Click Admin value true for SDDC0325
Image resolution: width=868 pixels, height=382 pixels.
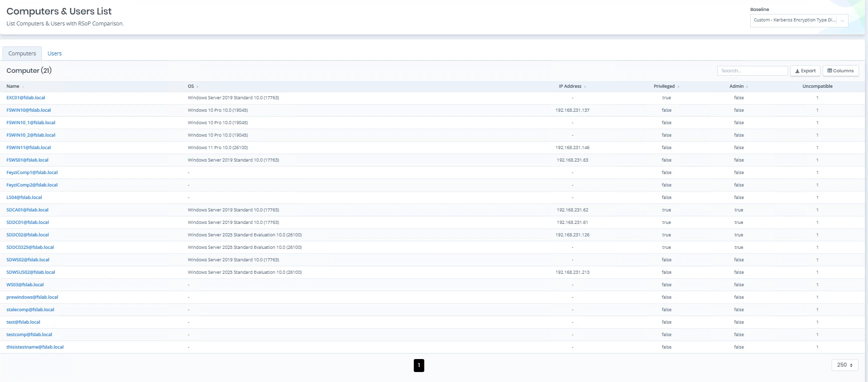point(739,247)
